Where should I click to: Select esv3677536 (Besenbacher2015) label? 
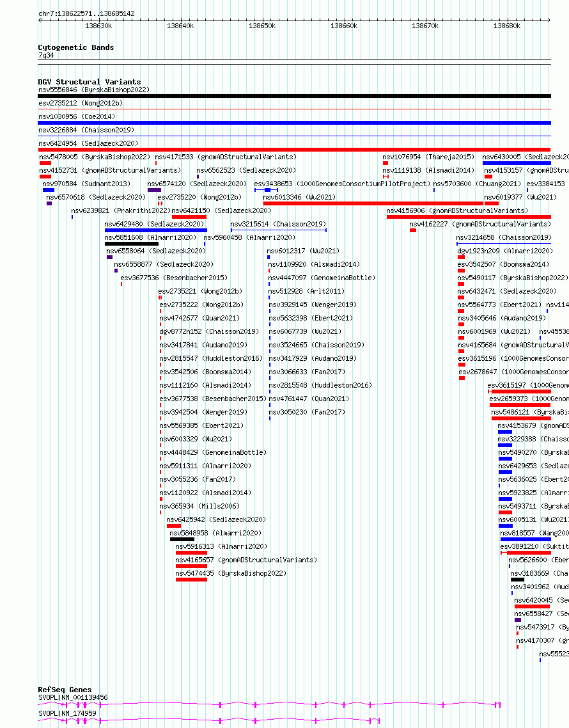point(174,278)
